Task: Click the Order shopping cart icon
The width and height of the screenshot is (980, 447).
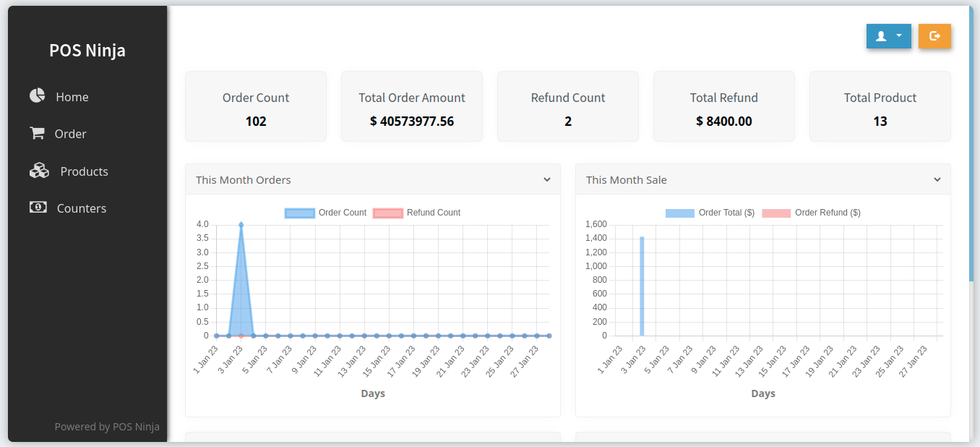Action: [37, 133]
